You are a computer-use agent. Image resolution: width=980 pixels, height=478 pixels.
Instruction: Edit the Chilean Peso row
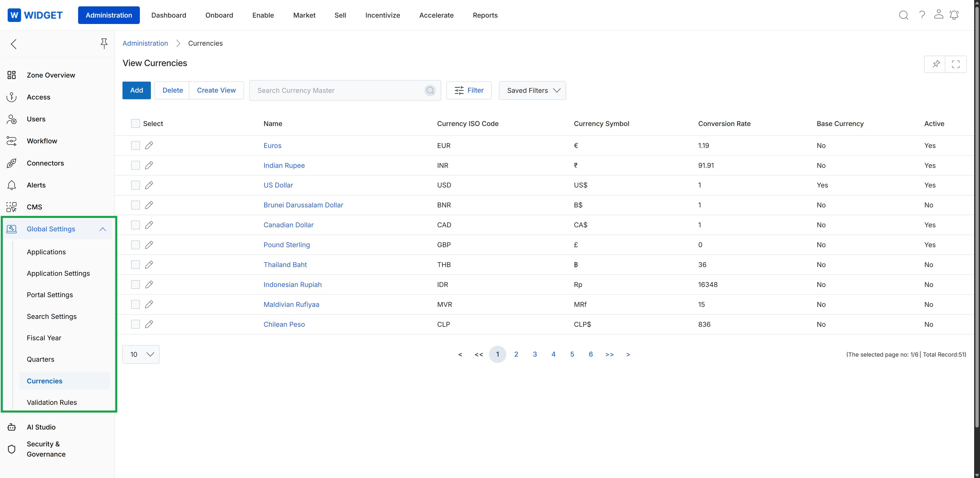[x=149, y=324]
